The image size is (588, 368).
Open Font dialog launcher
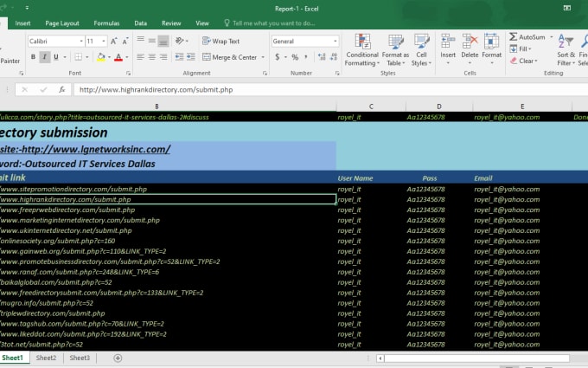coord(128,74)
